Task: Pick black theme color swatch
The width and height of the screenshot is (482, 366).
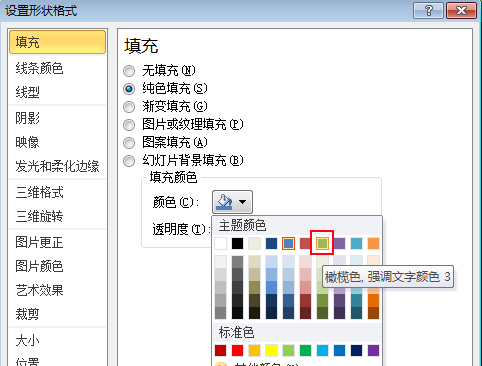Action: pos(238,244)
